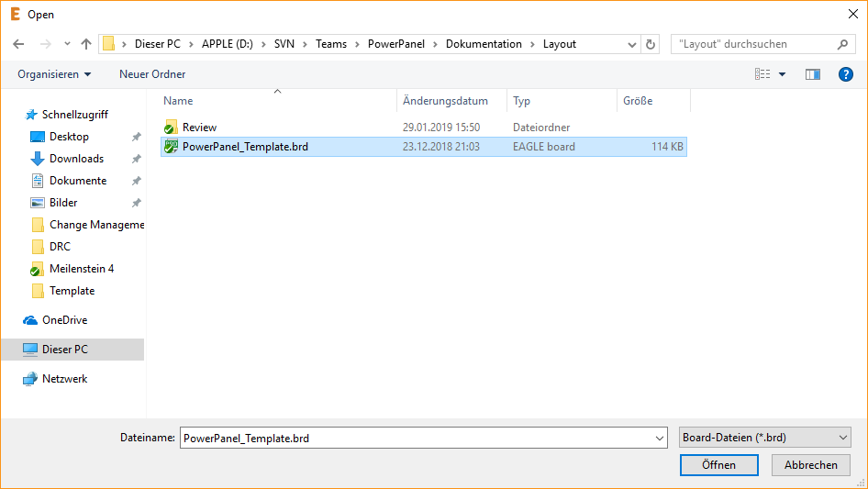
Task: Click the search magnifier icon
Action: [842, 44]
